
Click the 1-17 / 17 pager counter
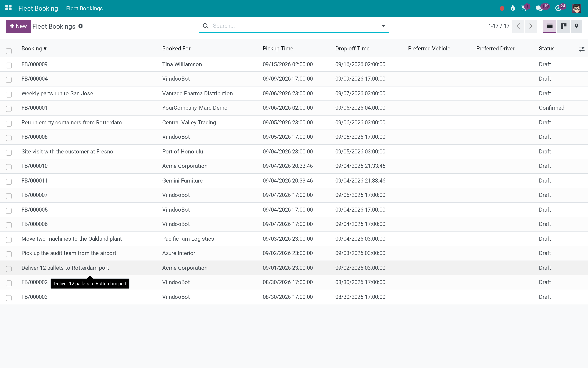[x=499, y=26]
